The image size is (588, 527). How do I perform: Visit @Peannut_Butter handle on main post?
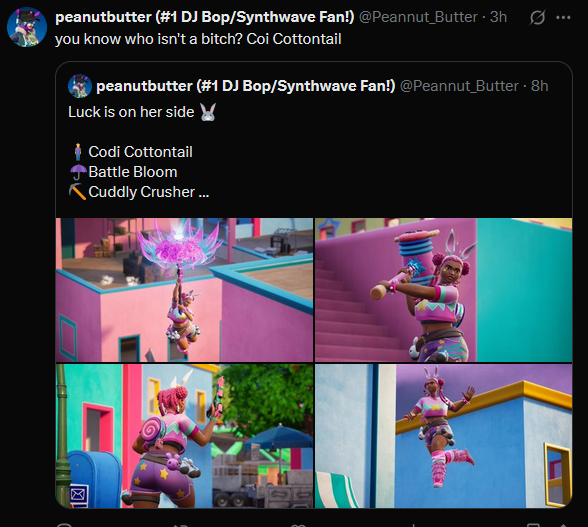coord(418,17)
